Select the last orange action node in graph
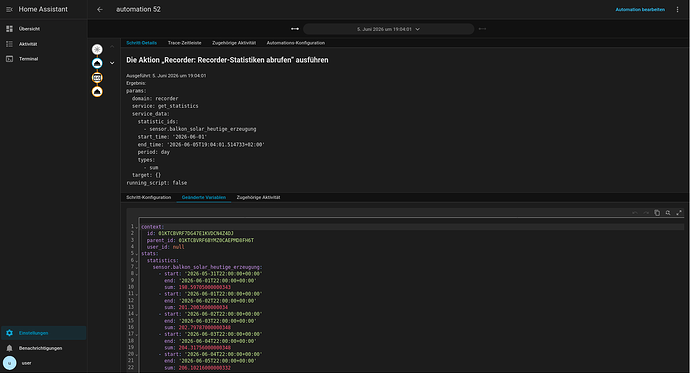 [97, 91]
